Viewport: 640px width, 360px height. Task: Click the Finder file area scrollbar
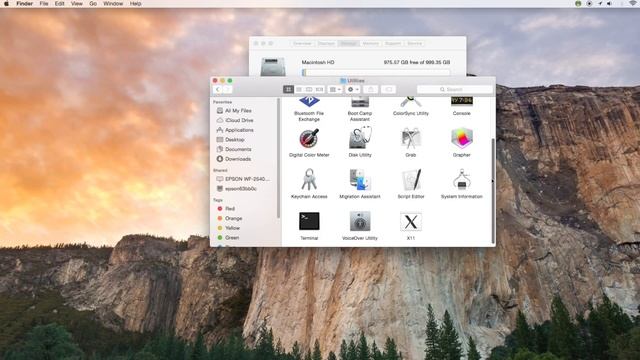click(493, 191)
